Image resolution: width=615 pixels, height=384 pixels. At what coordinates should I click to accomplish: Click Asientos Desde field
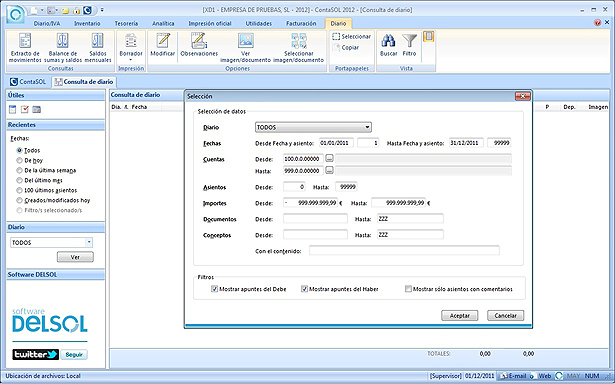294,187
